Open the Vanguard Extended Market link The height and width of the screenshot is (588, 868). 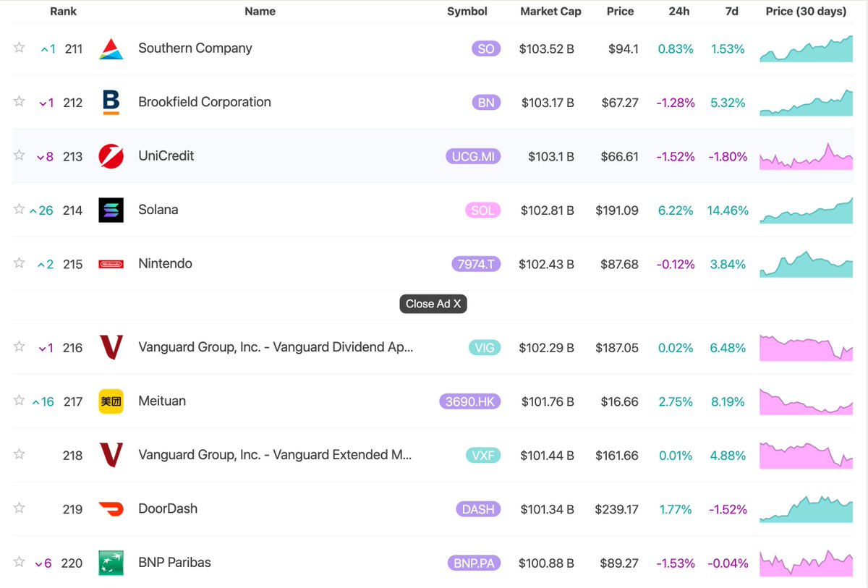click(276, 455)
